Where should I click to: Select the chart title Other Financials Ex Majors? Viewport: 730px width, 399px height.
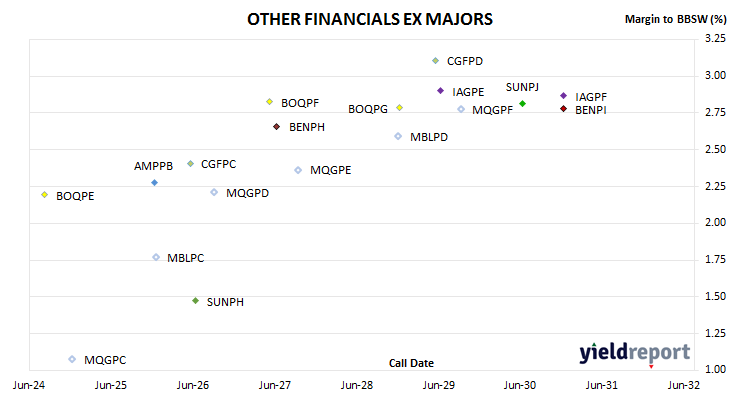tap(370, 19)
